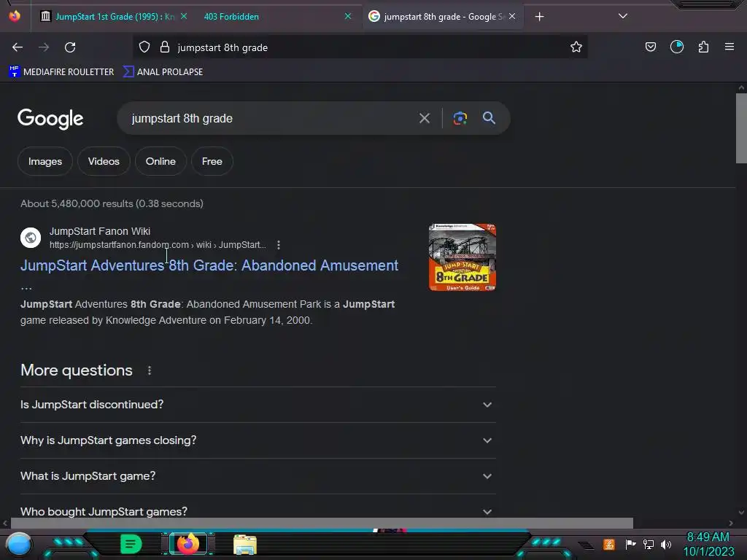Filter results by Images
This screenshot has width=747, height=560.
click(x=45, y=161)
